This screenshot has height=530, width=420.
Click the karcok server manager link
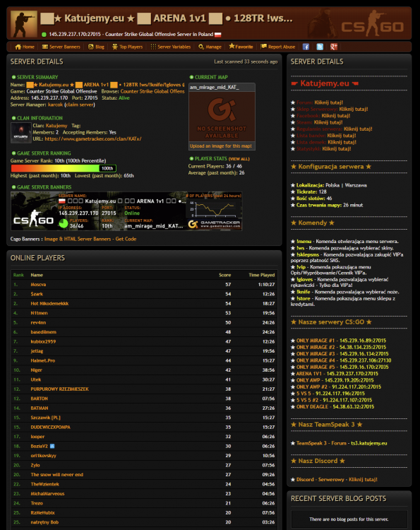coord(55,105)
